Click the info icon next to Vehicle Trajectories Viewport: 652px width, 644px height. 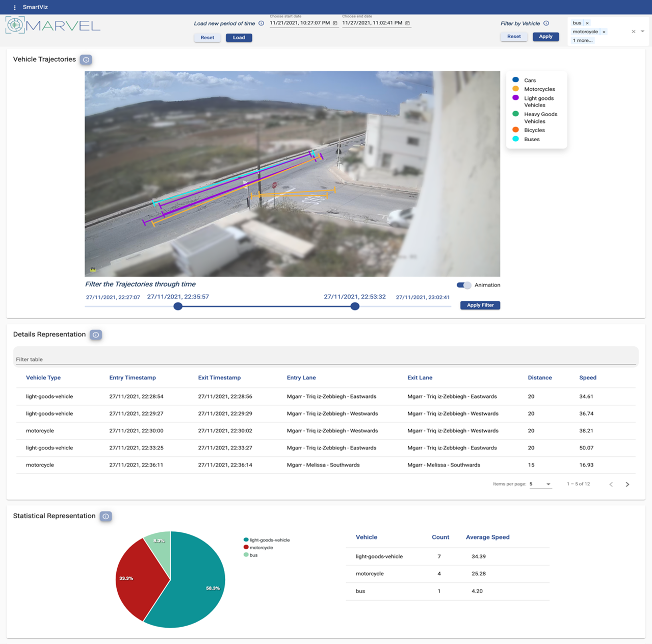pos(86,60)
